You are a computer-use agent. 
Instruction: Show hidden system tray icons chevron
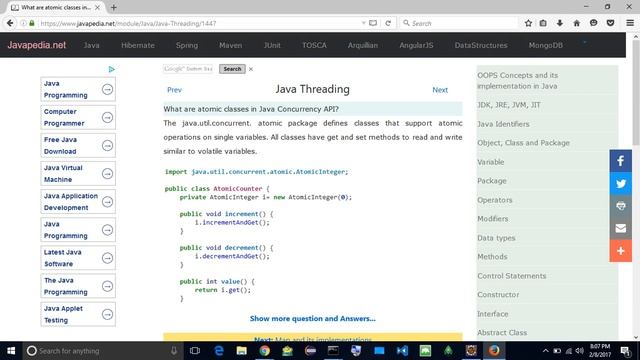click(545, 351)
